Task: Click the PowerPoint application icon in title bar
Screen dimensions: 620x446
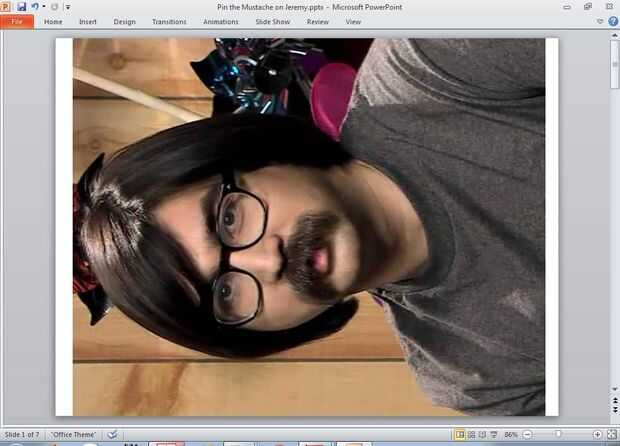Action: coord(5,6)
